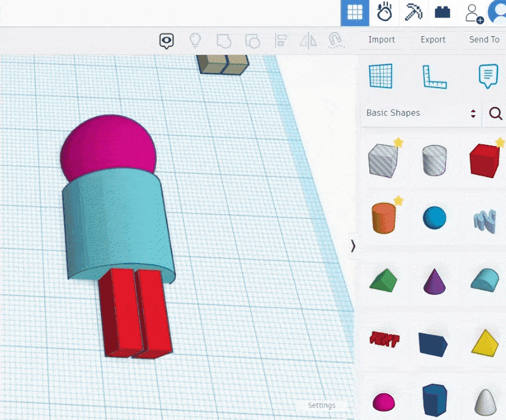Pick the red Text shape
This screenshot has width=506, height=420.
tap(384, 339)
